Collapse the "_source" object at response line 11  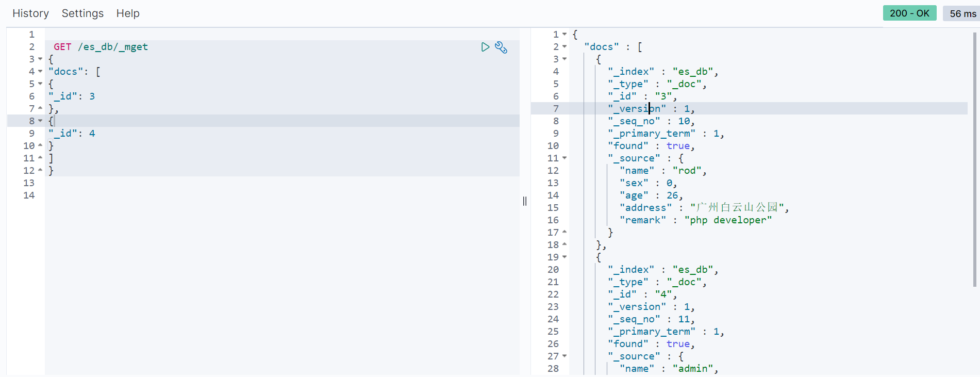click(x=564, y=158)
